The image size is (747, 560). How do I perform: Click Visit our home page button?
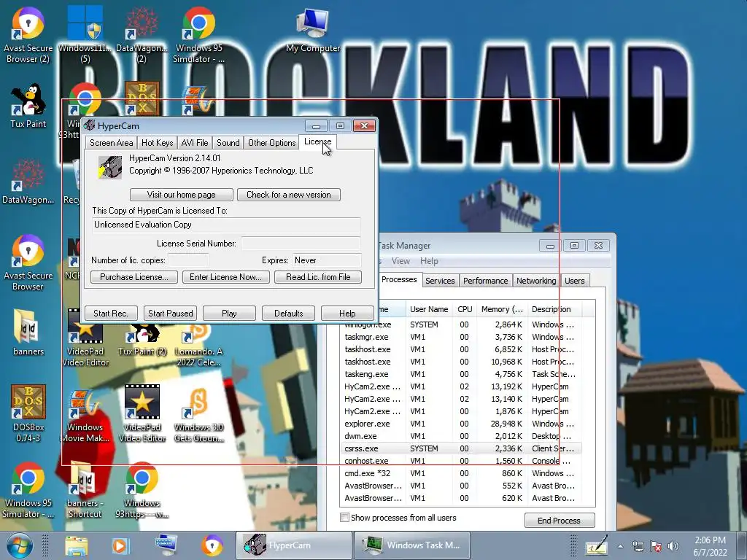[x=181, y=195]
